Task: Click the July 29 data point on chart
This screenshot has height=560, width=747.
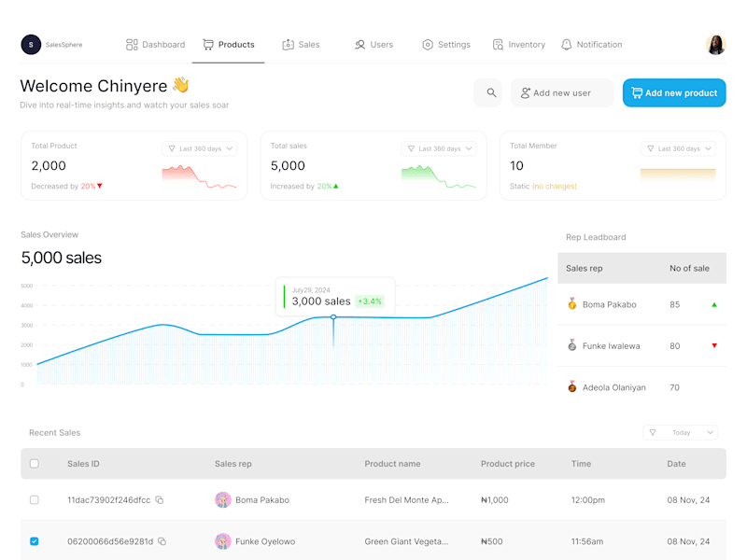Action: pos(333,316)
